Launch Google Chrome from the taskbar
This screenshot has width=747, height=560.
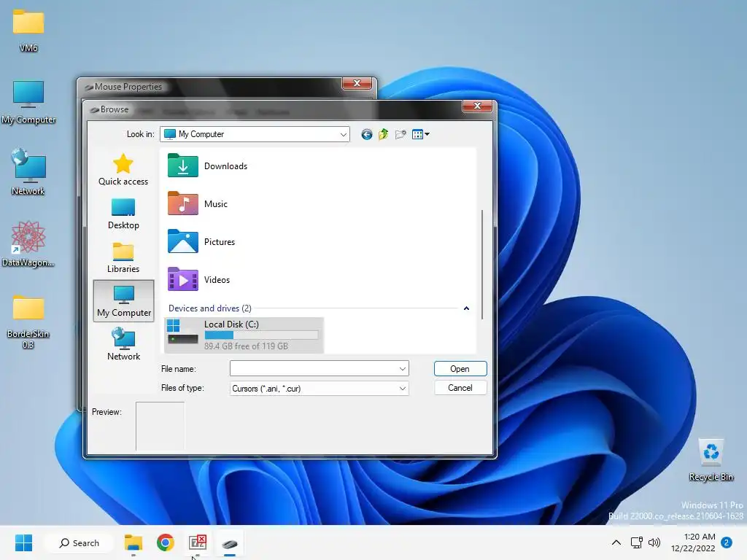pos(166,542)
